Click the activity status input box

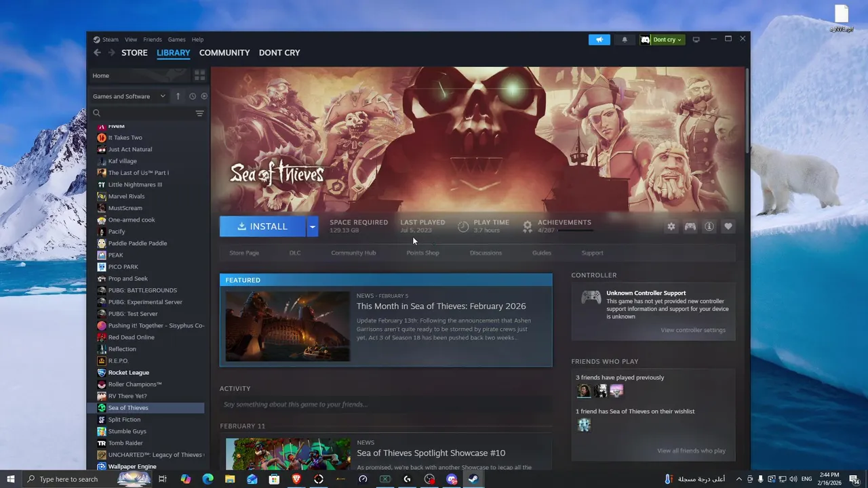(x=386, y=405)
